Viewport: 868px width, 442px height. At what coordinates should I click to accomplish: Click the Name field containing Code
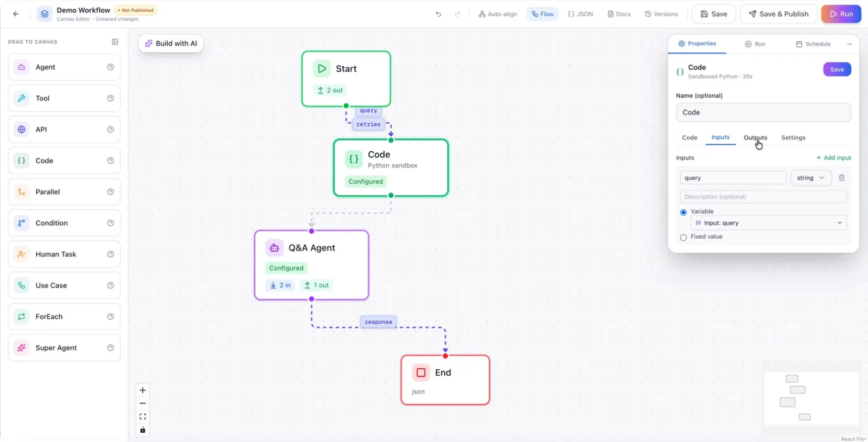[763, 112]
